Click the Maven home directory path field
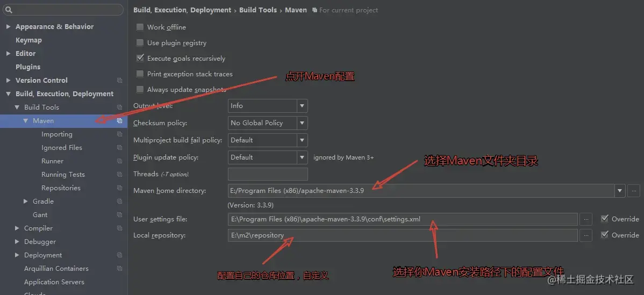The image size is (644, 295). click(x=421, y=191)
